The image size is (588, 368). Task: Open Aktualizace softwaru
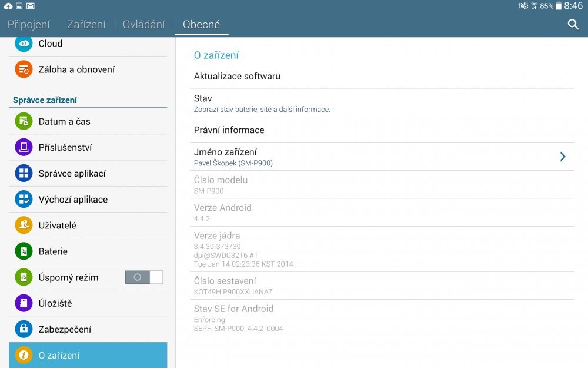[238, 76]
